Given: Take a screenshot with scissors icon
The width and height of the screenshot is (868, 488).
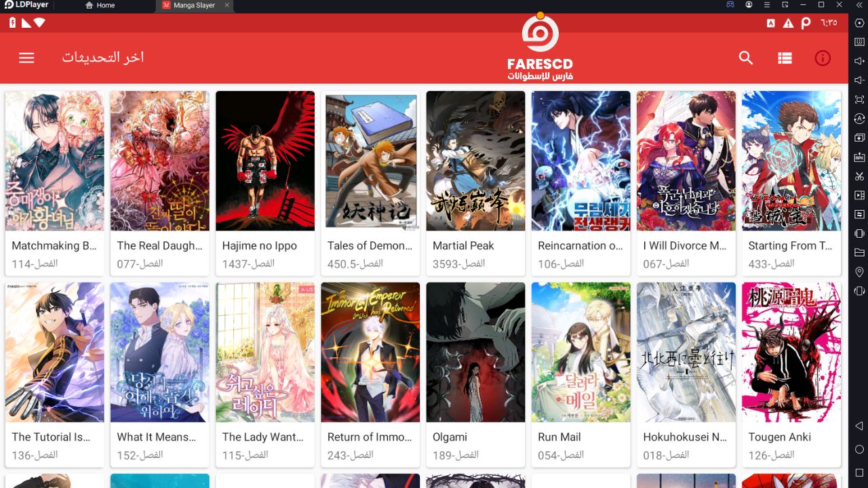Looking at the screenshot, I should [859, 176].
